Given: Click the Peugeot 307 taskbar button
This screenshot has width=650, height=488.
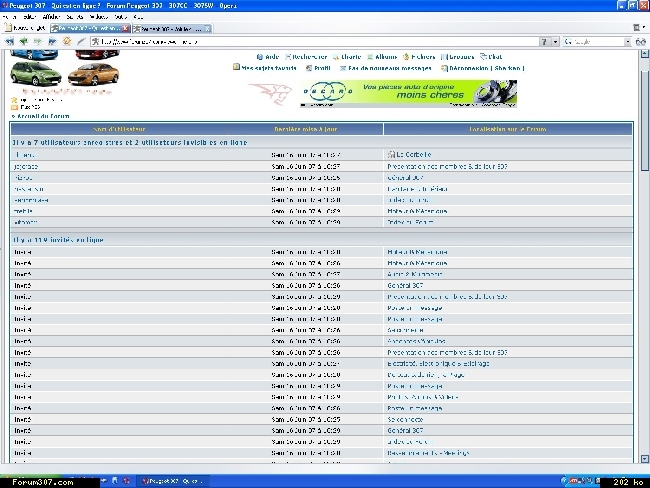Looking at the screenshot, I should 173,481.
